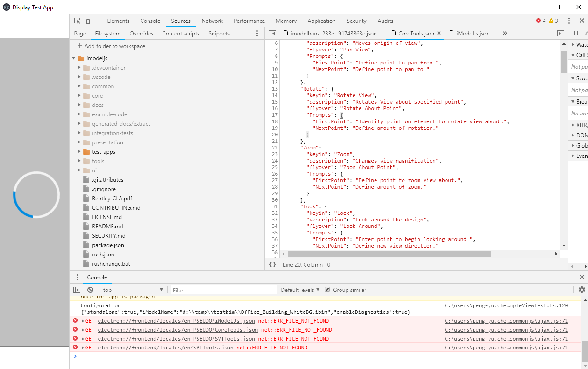
Task: Open the Default levels dropdown
Action: [300, 290]
